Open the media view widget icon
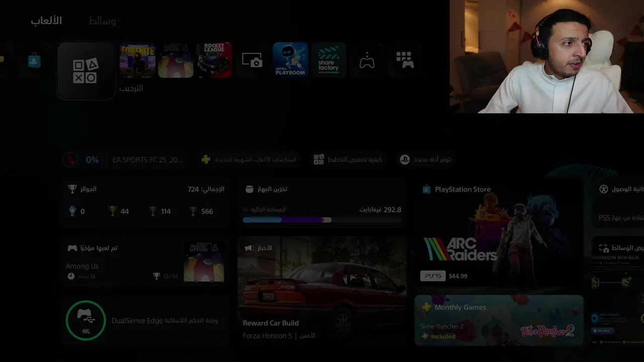Screen dimensions: 644x362 click(604, 248)
